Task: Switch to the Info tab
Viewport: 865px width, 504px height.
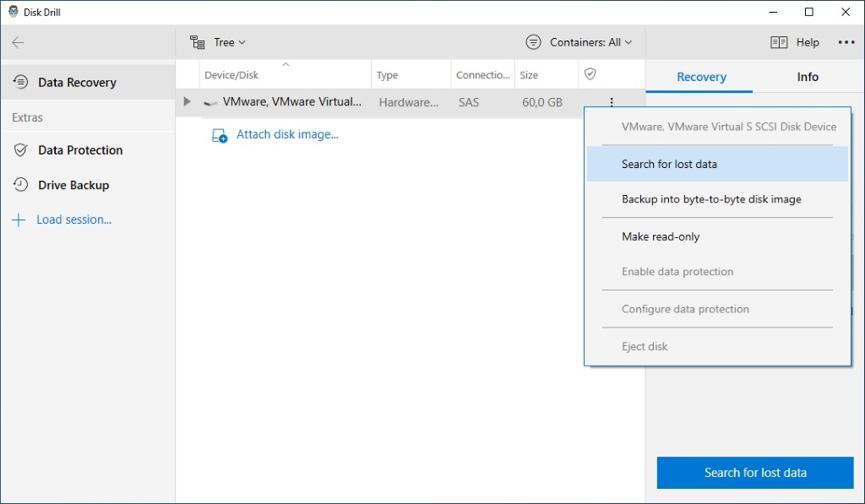Action: 807,77
